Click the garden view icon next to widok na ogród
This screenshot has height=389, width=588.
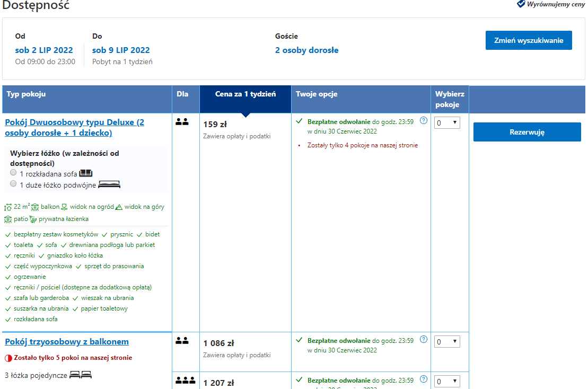(x=64, y=207)
